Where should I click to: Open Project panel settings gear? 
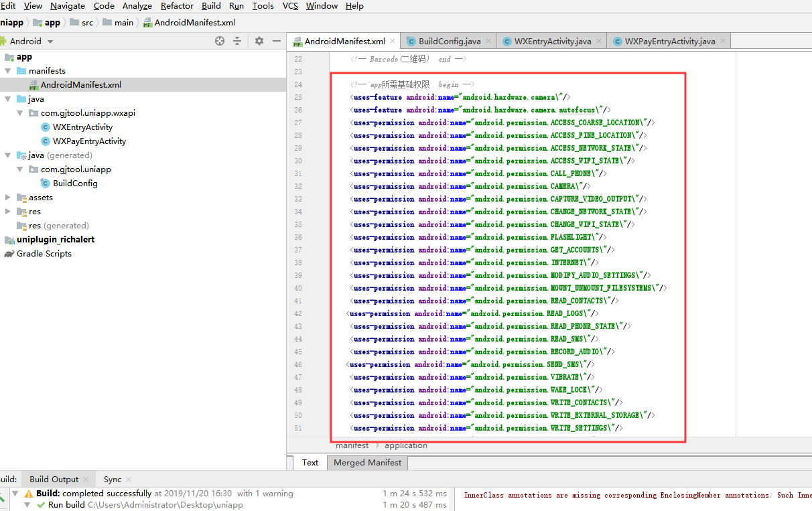[x=259, y=41]
